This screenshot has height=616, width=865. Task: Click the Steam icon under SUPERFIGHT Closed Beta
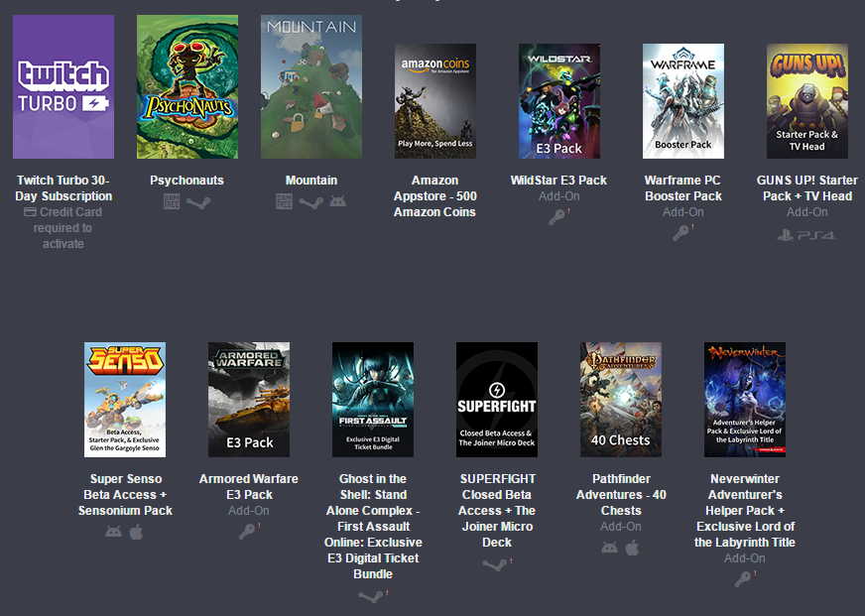coord(494,564)
